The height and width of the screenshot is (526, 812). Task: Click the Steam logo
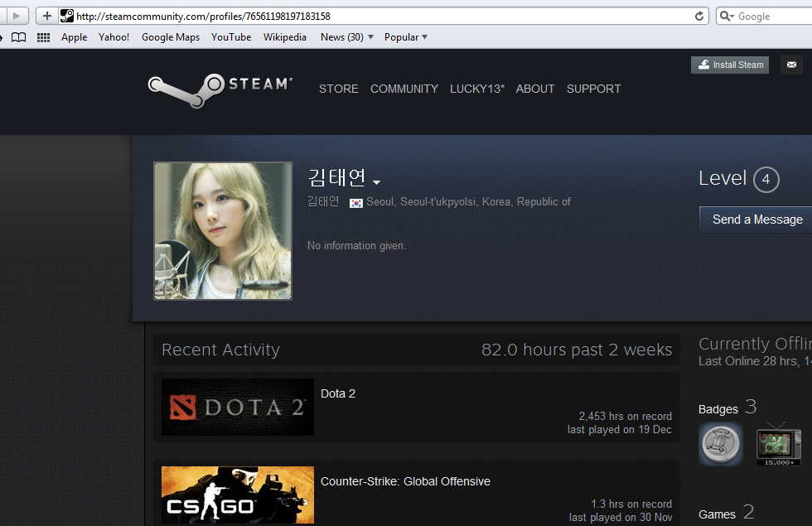[220, 90]
